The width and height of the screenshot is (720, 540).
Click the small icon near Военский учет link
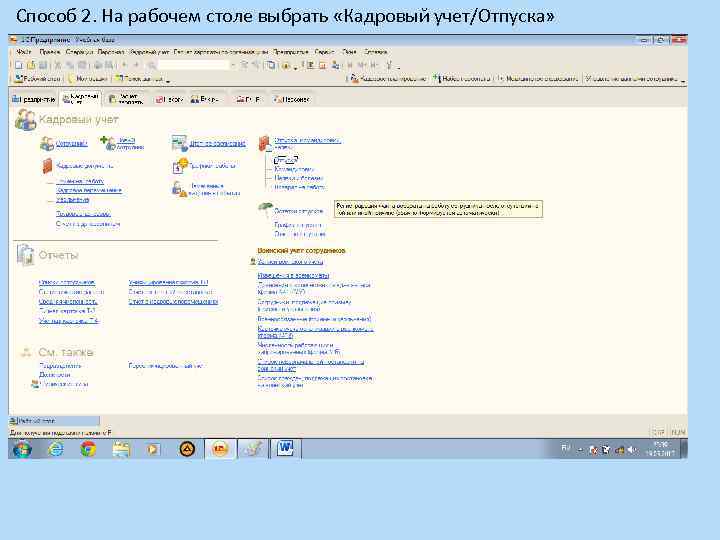252,261
